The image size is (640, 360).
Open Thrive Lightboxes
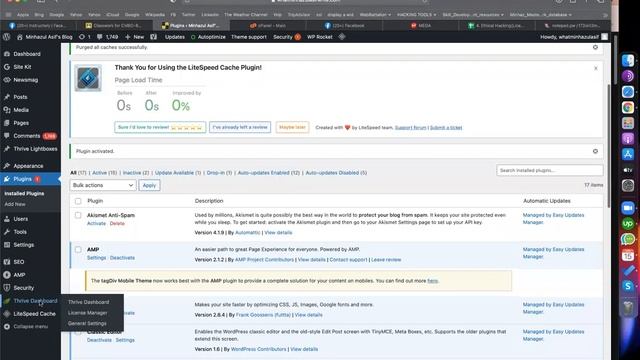tap(35, 149)
